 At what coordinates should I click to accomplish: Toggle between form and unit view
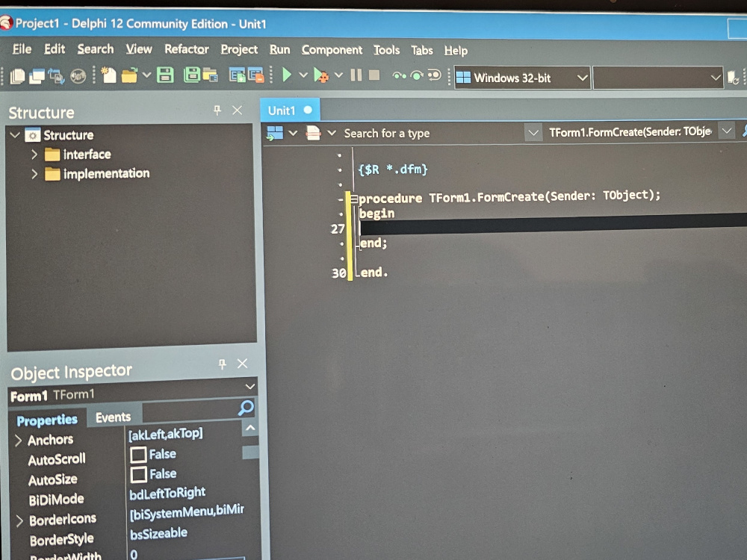(56, 76)
